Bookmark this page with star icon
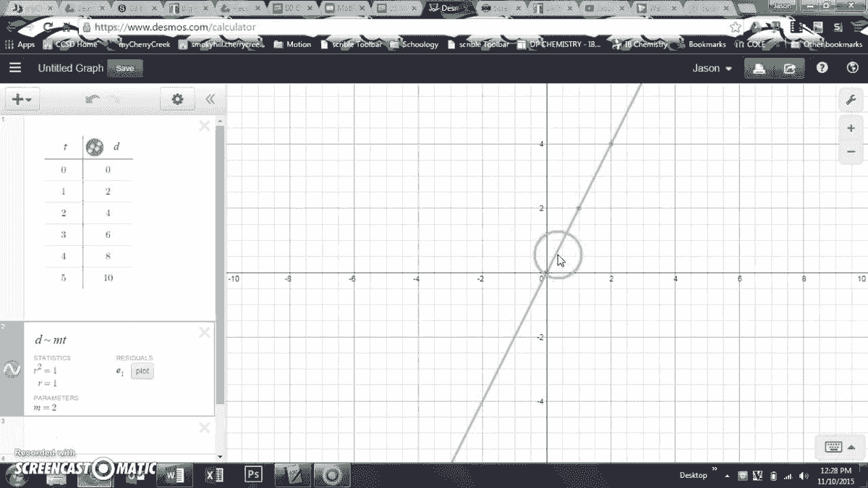 point(736,27)
